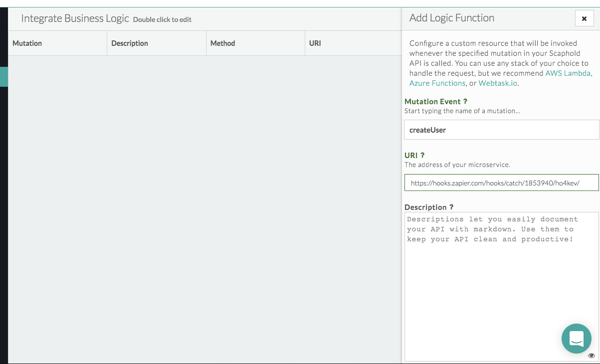Open the chat support widget
600x364 pixels.
coord(576,339)
